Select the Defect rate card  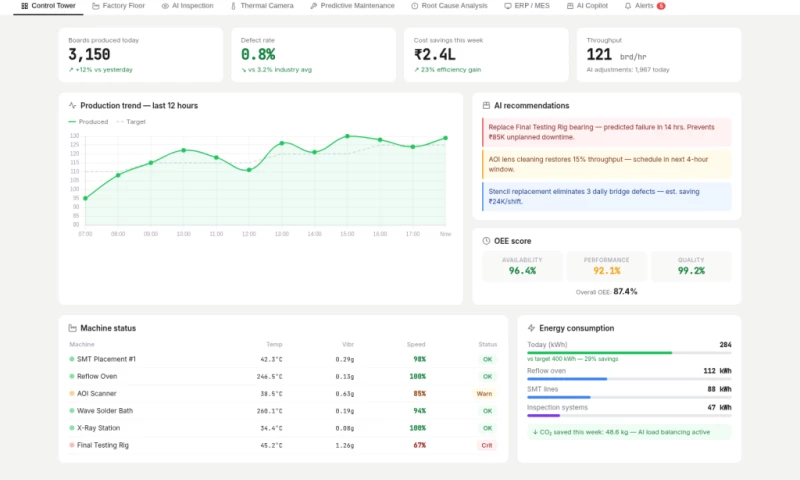coord(313,55)
